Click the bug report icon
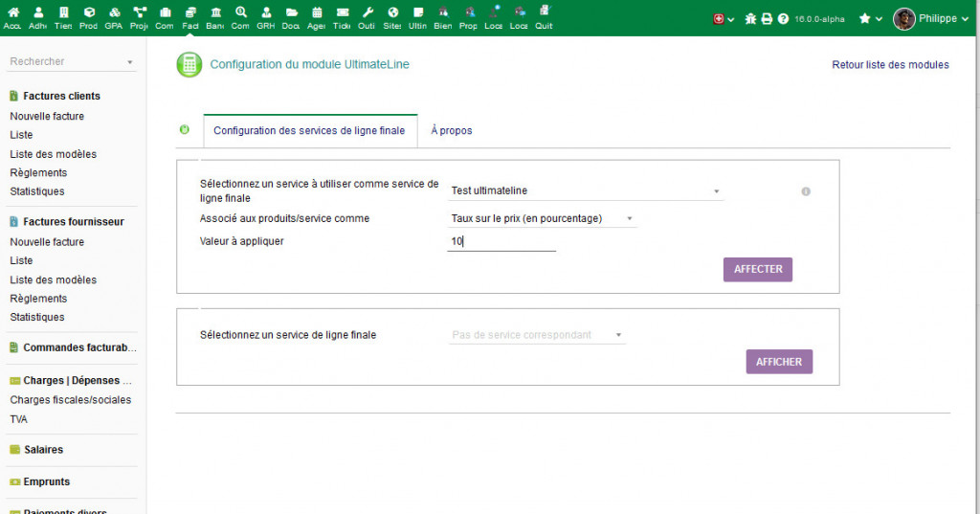Image resolution: width=980 pixels, height=514 pixels. pos(750,19)
